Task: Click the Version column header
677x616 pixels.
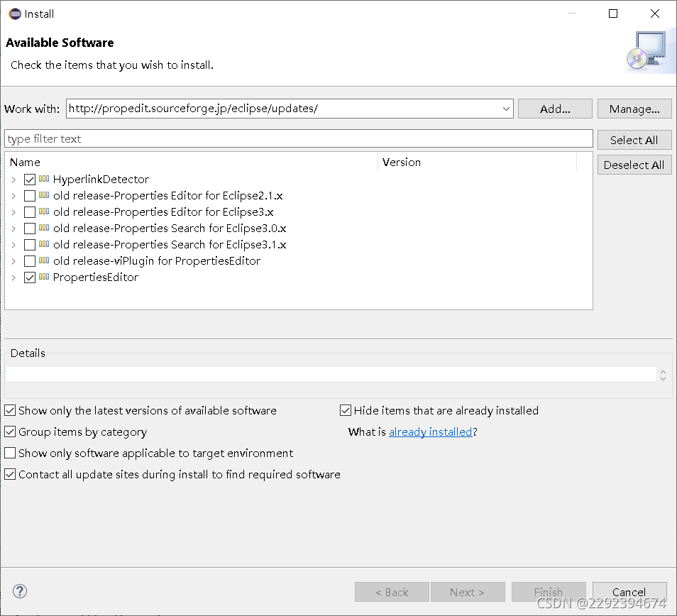Action: [x=477, y=162]
